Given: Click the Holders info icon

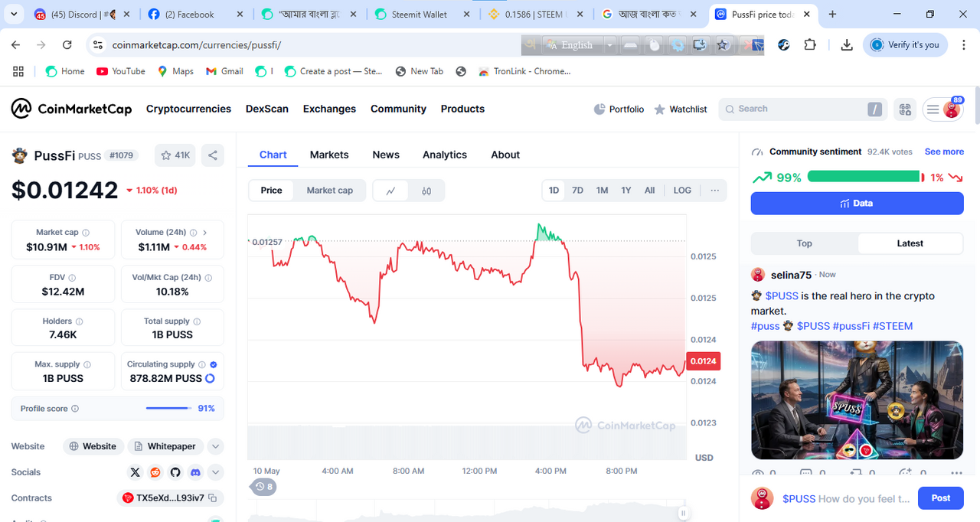Looking at the screenshot, I should click(80, 321).
